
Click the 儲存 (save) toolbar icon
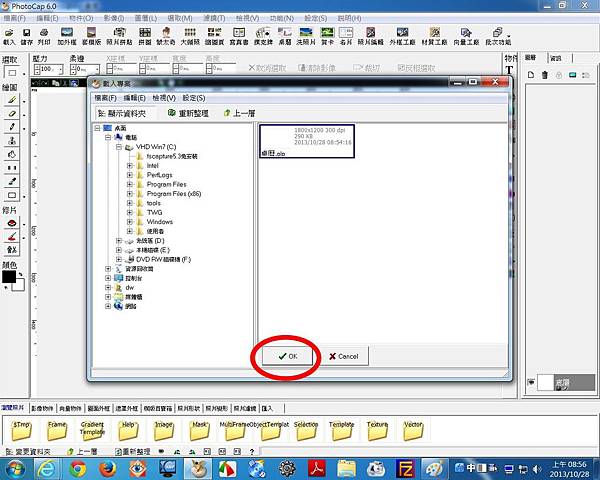click(x=26, y=36)
